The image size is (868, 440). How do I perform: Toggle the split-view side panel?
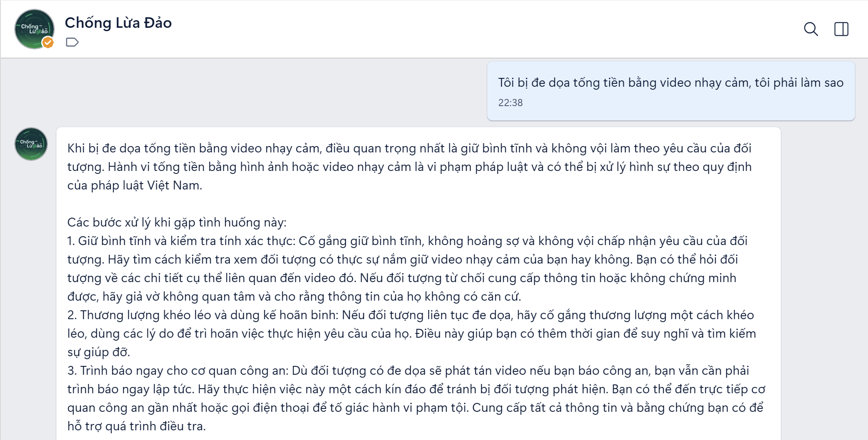pyautogui.click(x=841, y=29)
